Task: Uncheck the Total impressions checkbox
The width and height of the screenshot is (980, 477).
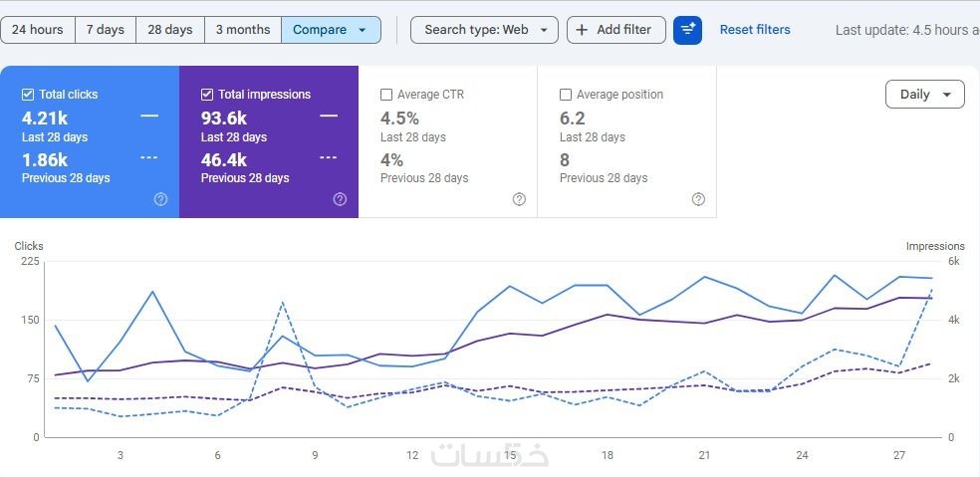Action: 207,95
